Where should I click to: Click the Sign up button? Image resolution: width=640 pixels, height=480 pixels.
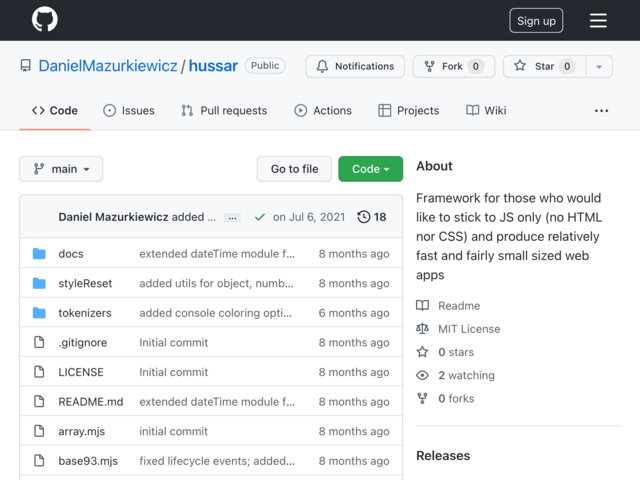click(536, 20)
